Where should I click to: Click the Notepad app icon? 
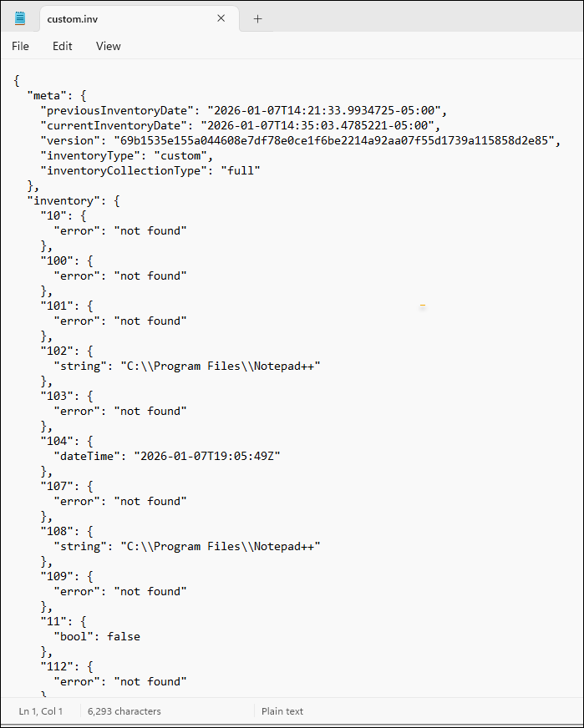20,18
